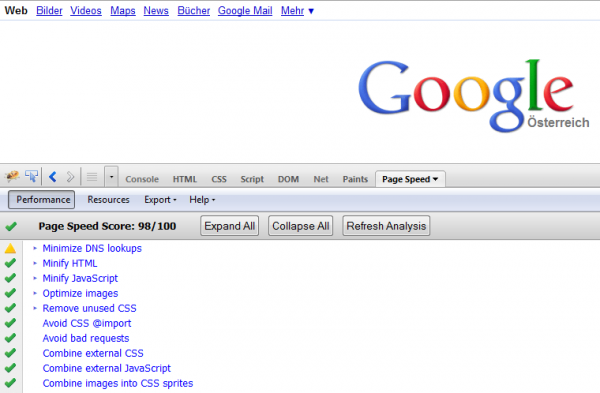Expand the Optimize images rule
The width and height of the screenshot is (600, 393).
35,293
